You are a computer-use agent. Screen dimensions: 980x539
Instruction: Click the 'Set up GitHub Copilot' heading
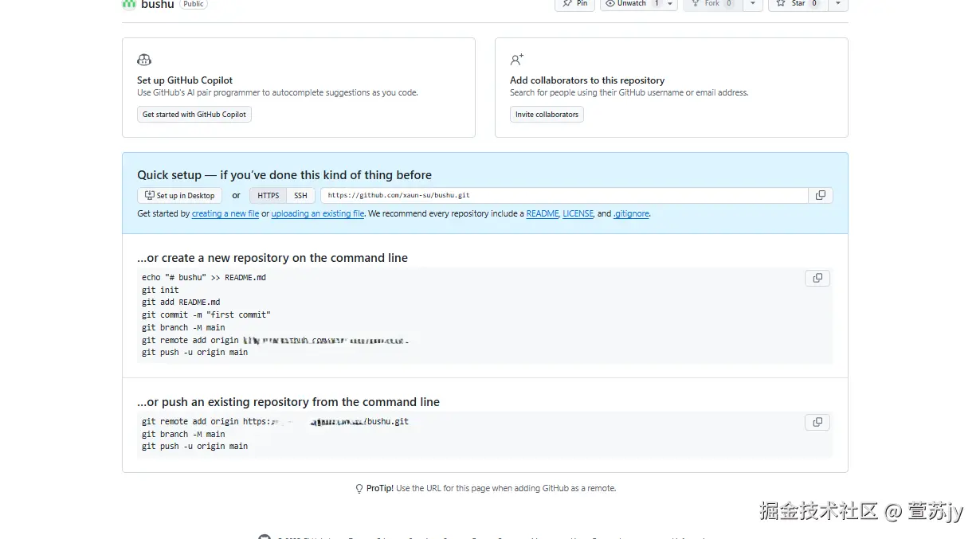pyautogui.click(x=185, y=80)
